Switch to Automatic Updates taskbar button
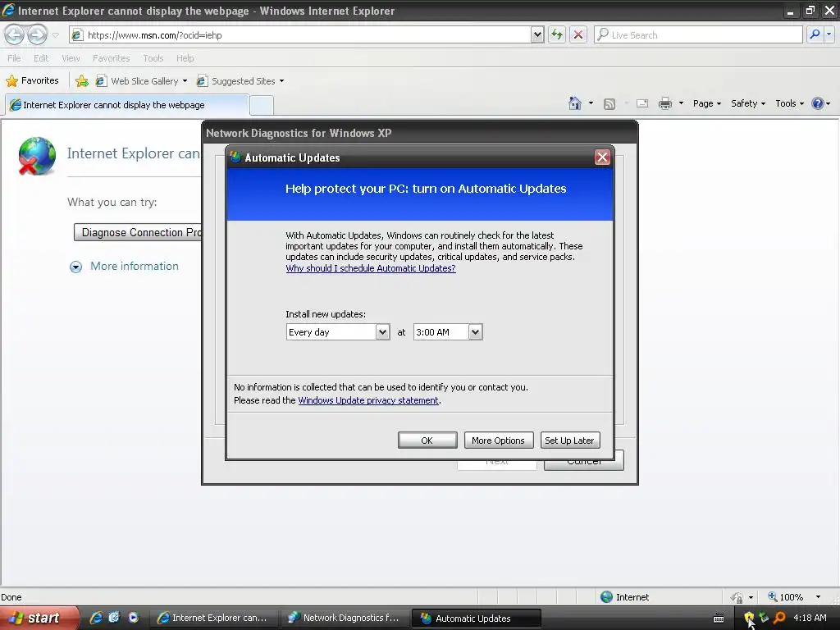This screenshot has width=840, height=630. (476, 618)
